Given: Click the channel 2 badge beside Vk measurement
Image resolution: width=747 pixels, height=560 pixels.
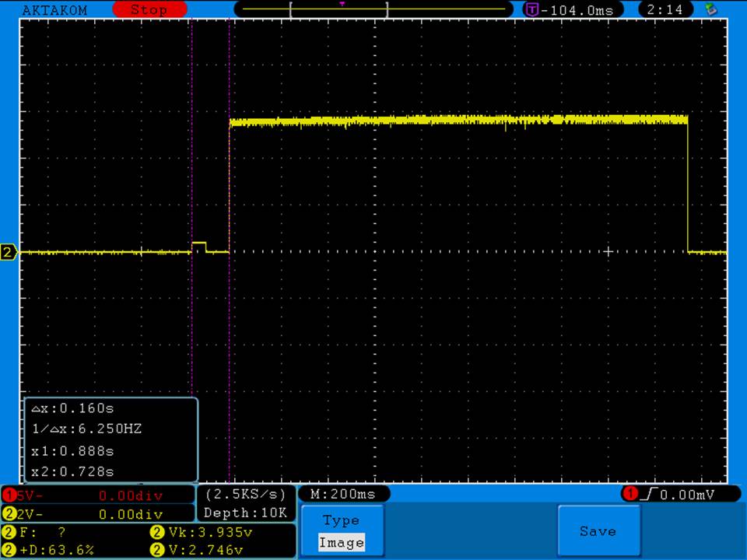Looking at the screenshot, I should (156, 533).
